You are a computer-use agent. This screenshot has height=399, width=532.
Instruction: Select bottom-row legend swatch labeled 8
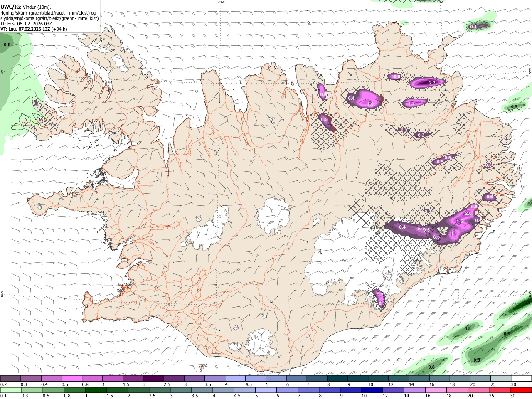(329, 390)
